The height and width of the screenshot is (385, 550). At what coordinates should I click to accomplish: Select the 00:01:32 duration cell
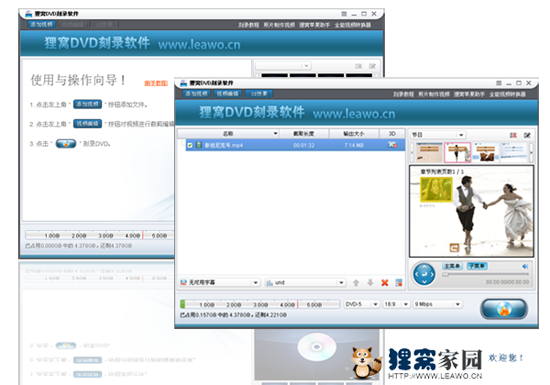tap(304, 145)
